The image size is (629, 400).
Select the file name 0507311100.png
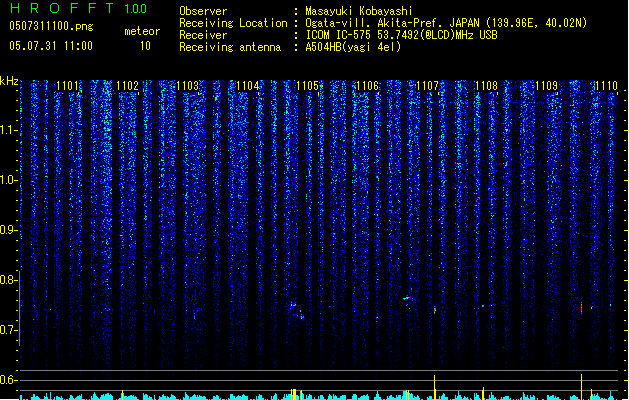51,26
